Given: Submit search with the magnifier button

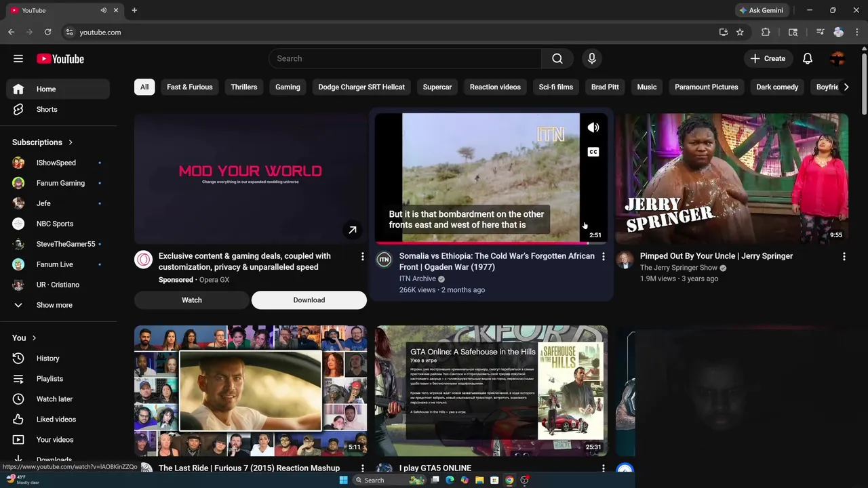Looking at the screenshot, I should [x=557, y=59].
